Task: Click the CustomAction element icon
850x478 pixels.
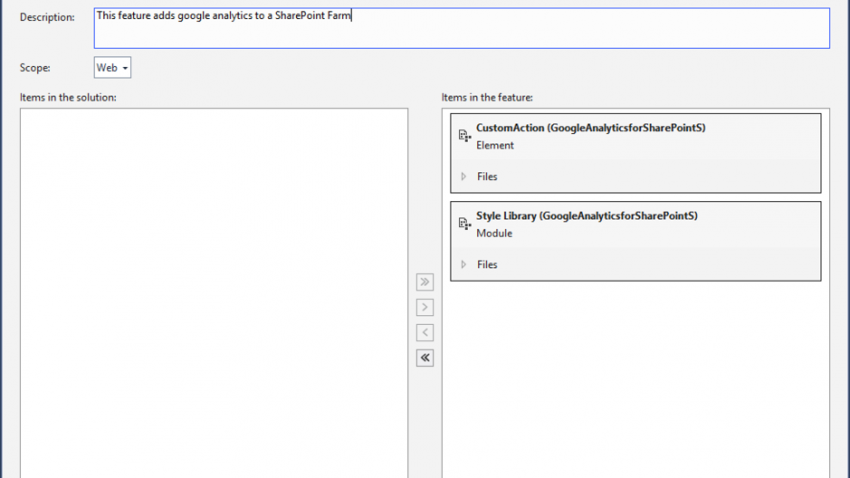Action: [x=465, y=135]
